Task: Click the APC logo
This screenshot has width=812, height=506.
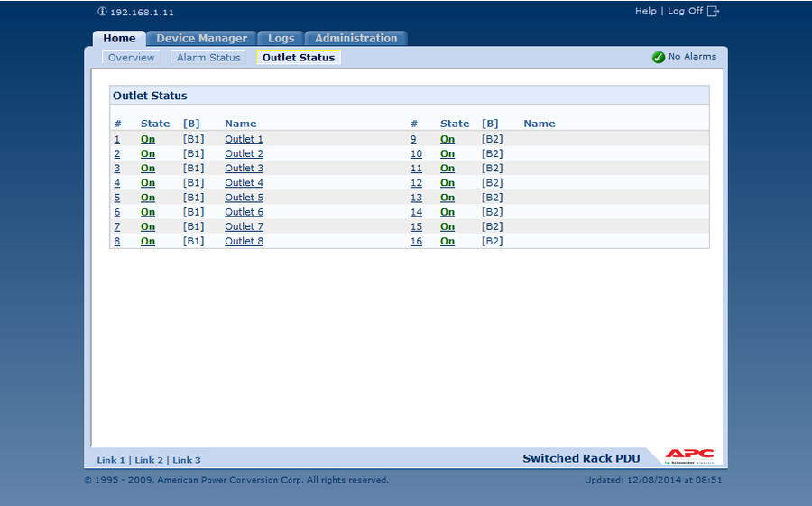Action: pyautogui.click(x=690, y=455)
